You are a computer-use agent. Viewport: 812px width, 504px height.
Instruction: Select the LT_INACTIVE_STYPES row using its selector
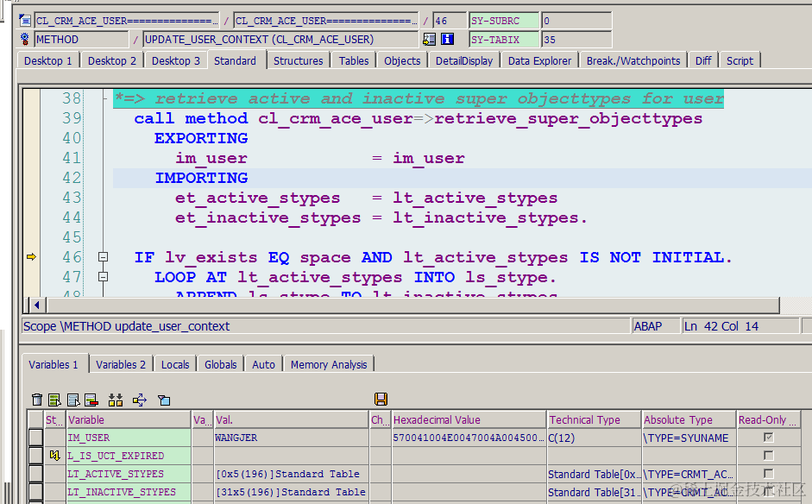(x=35, y=492)
